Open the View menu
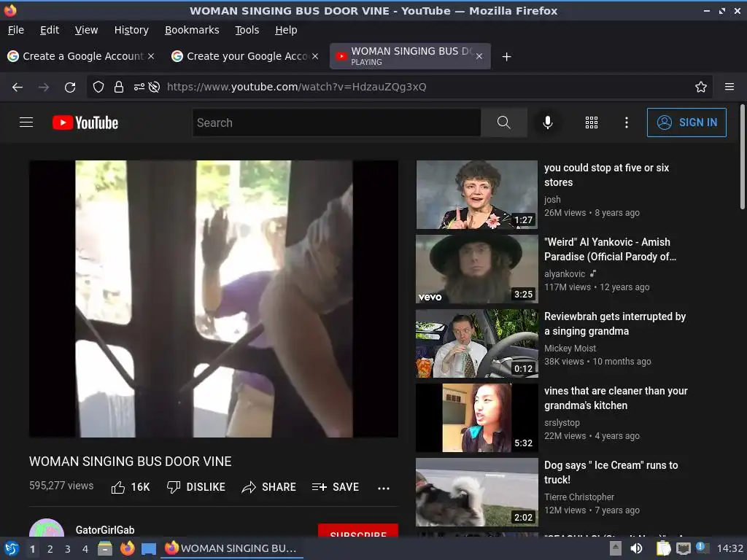The image size is (747, 560). pos(86,30)
